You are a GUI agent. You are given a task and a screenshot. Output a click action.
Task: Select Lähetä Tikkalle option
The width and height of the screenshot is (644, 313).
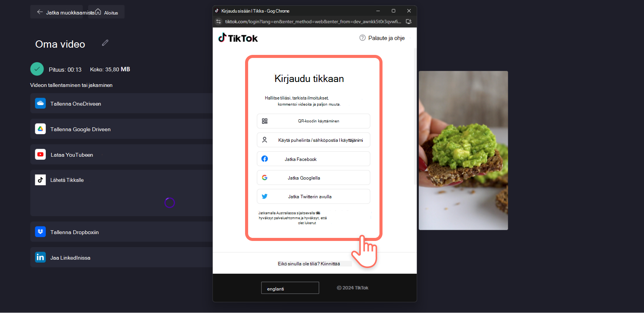pyautogui.click(x=121, y=193)
